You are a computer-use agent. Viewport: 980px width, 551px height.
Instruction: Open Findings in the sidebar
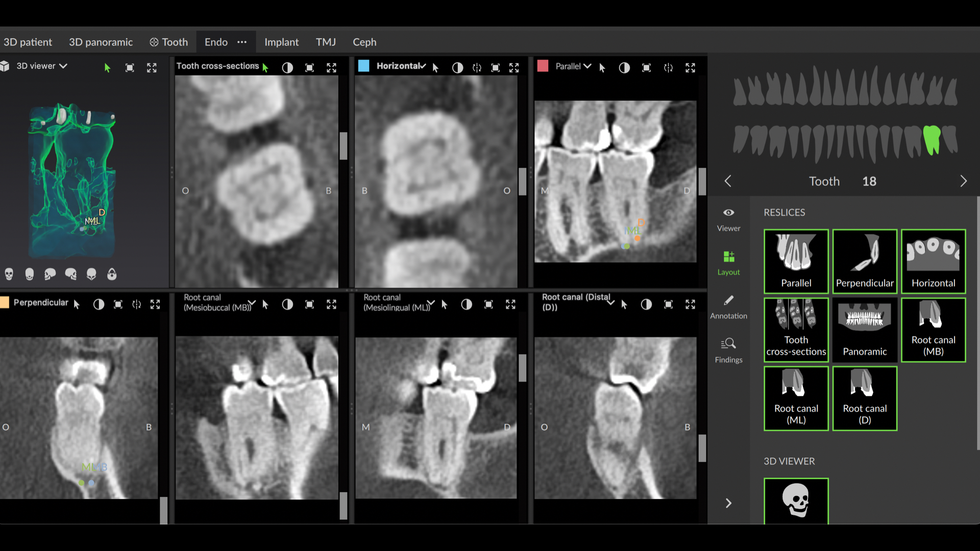pos(728,348)
